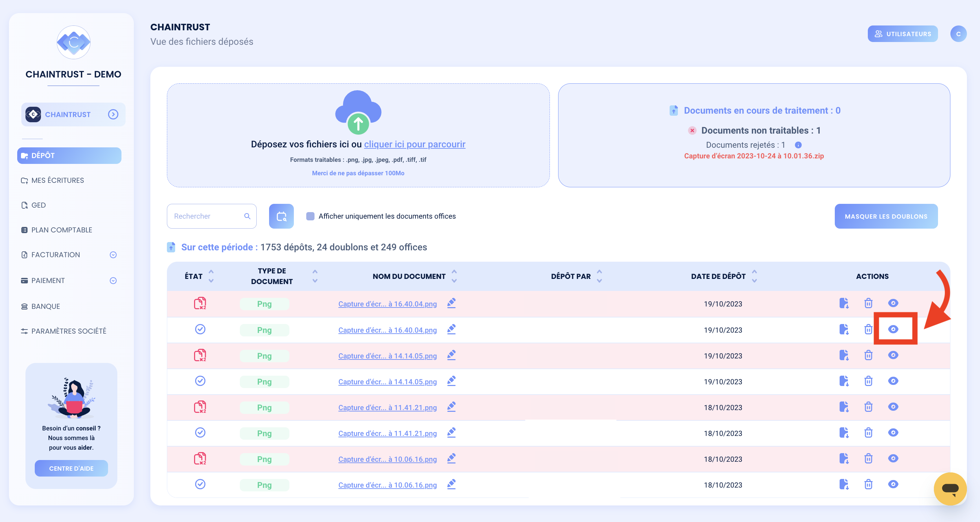Open Paramètres société
The width and height of the screenshot is (980, 522).
pos(64,331)
